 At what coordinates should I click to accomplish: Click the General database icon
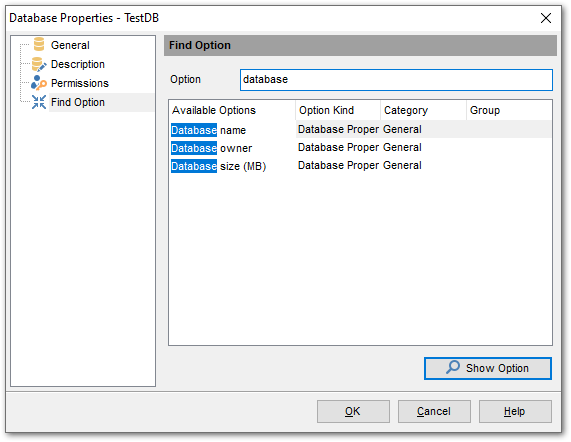click(39, 44)
